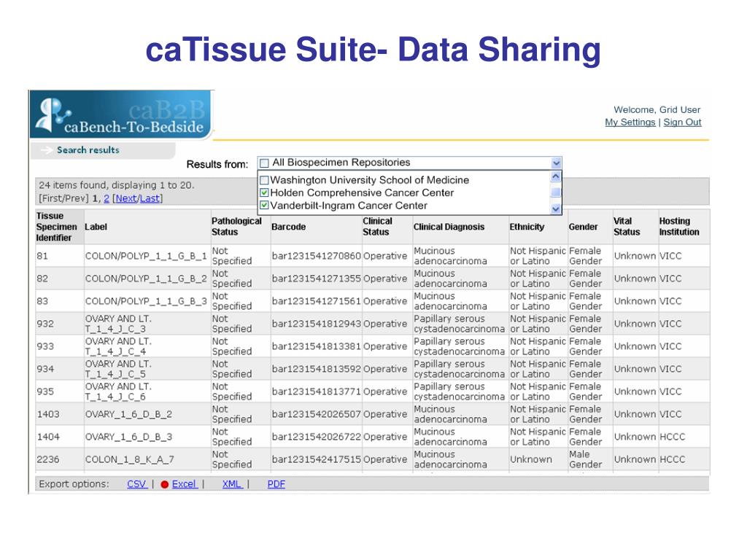747x560 pixels.
Task: Select label OVARY AND LT. T_1_4_J_C_5
Action: click(x=118, y=369)
